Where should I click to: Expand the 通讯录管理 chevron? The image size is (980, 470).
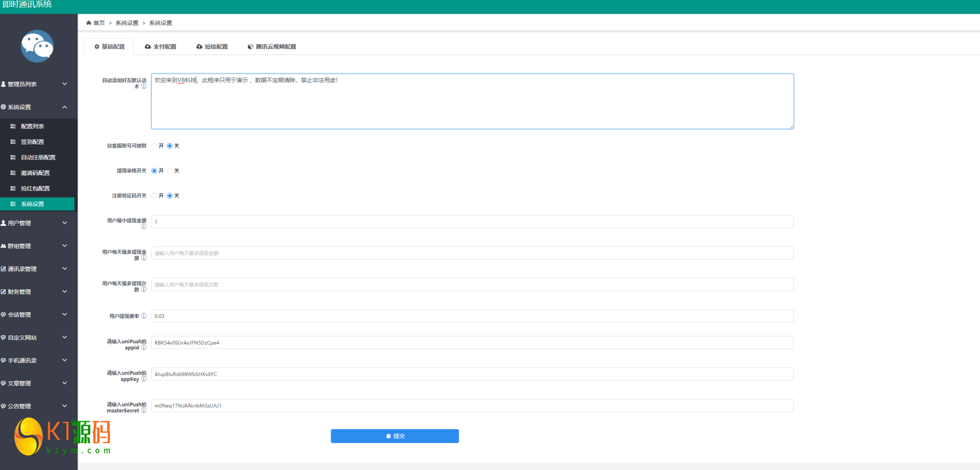click(65, 269)
